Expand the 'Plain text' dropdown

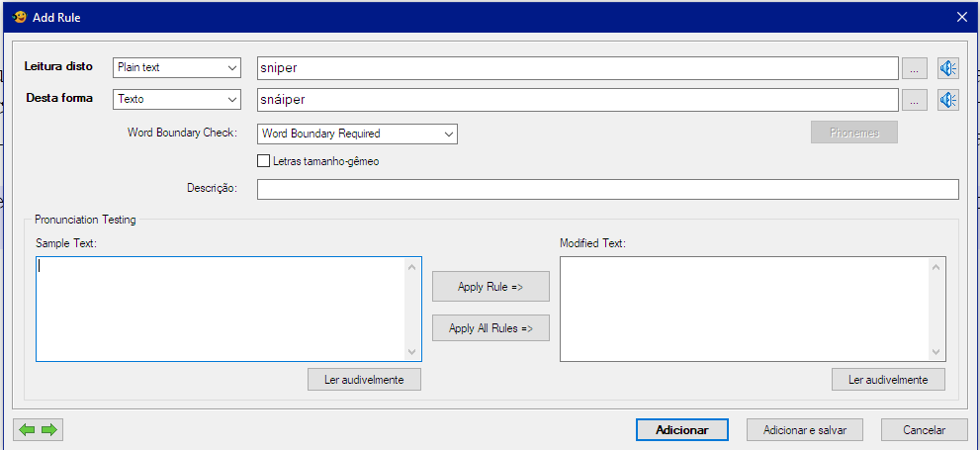(177, 68)
